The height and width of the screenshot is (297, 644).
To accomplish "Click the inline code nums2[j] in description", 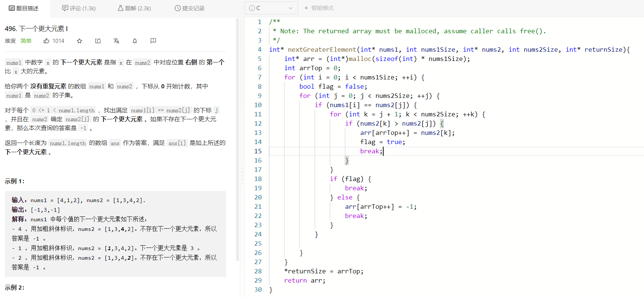I will click(x=77, y=119).
